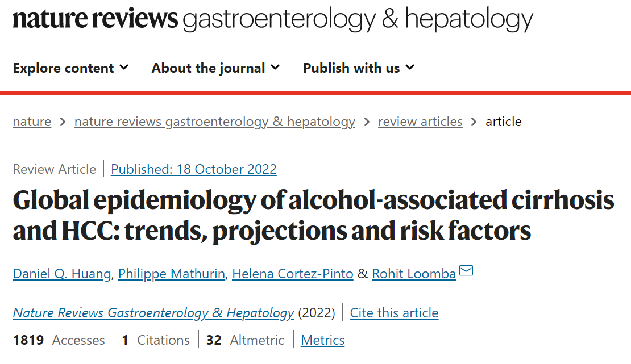Viewport: 631px width, 364px height.
Task: Open author Philippe Mathurin
Action: 172,274
